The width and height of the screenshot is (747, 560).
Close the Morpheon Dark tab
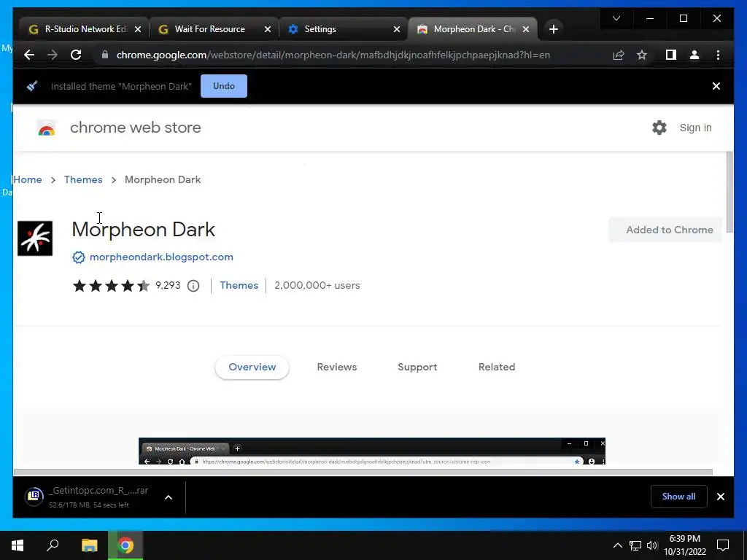tap(525, 29)
